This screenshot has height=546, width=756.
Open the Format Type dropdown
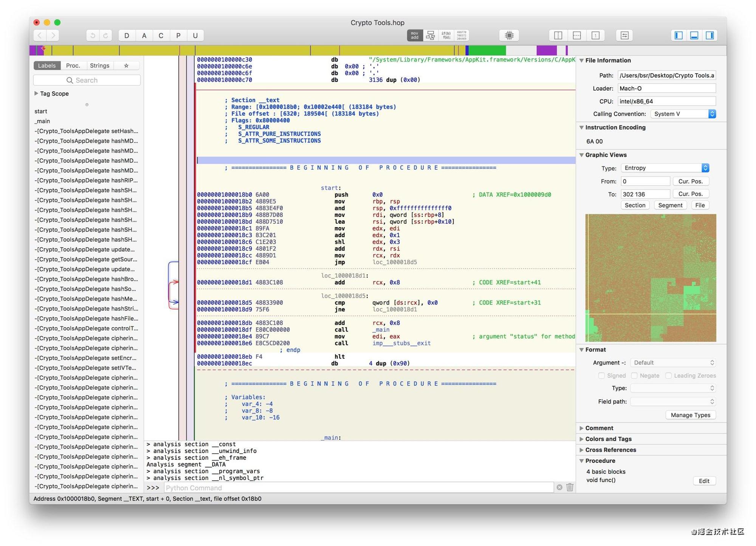tap(674, 388)
